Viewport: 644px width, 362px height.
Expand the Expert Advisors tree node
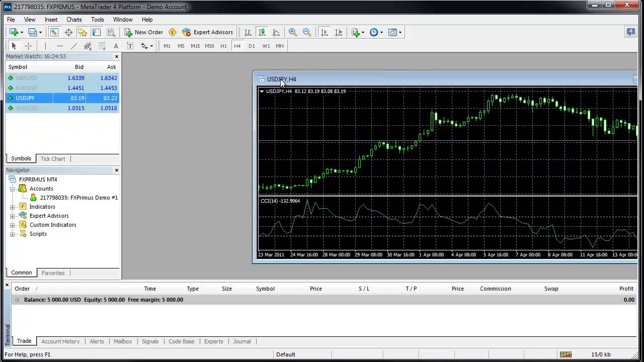coord(13,216)
